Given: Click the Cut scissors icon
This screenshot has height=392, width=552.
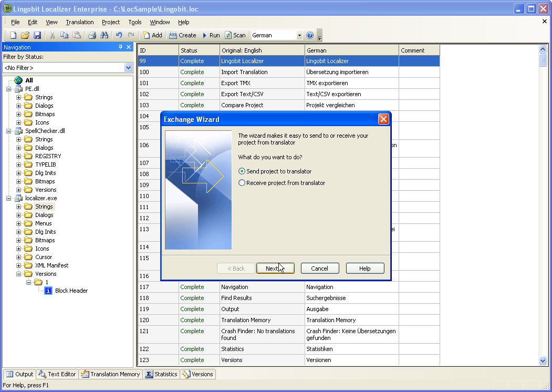Looking at the screenshot, I should 52,35.
